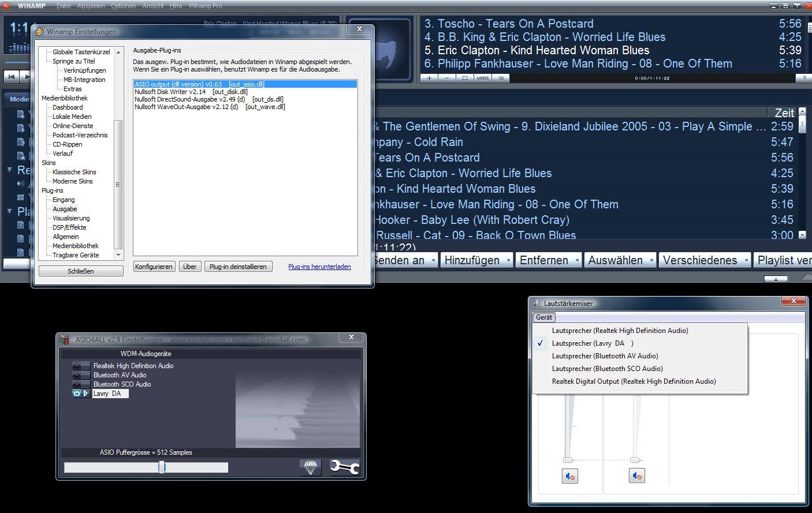
Task: Select Lautsprecher (Bluetooth SCO Audio) from device menu
Action: (607, 369)
